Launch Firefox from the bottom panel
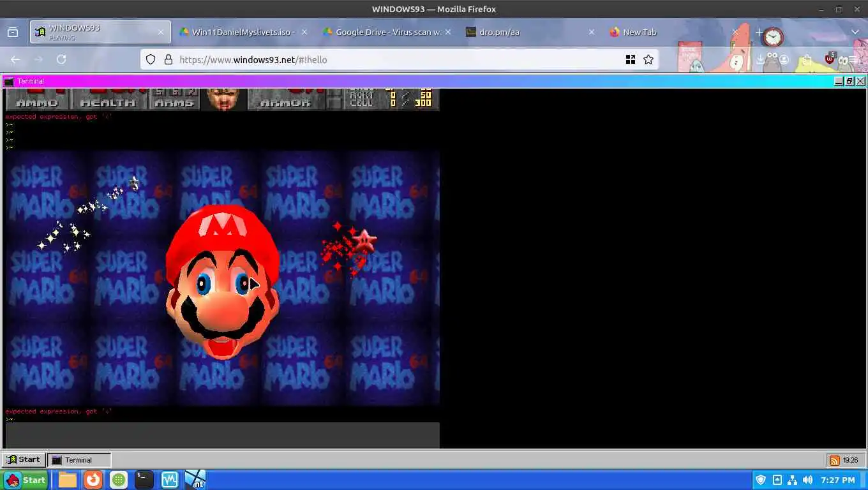 [x=93, y=480]
